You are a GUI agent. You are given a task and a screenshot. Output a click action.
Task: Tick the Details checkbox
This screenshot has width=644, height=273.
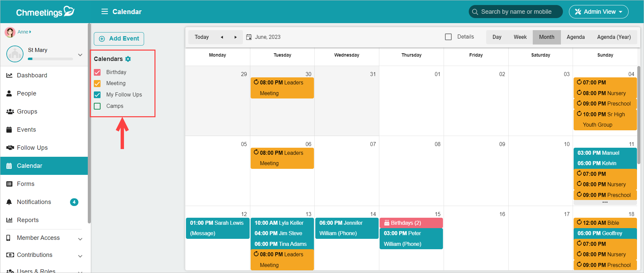point(448,37)
